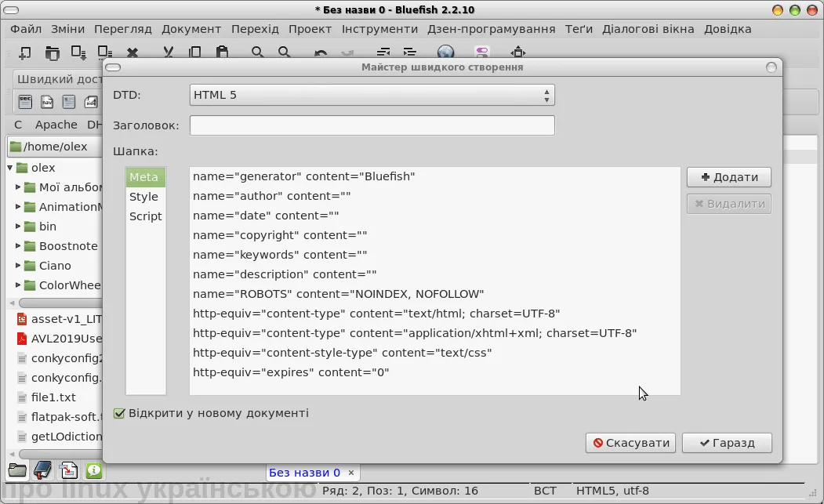Click the Close document X toolbar icon
Viewport: 824px width, 504px height.
coord(132,52)
